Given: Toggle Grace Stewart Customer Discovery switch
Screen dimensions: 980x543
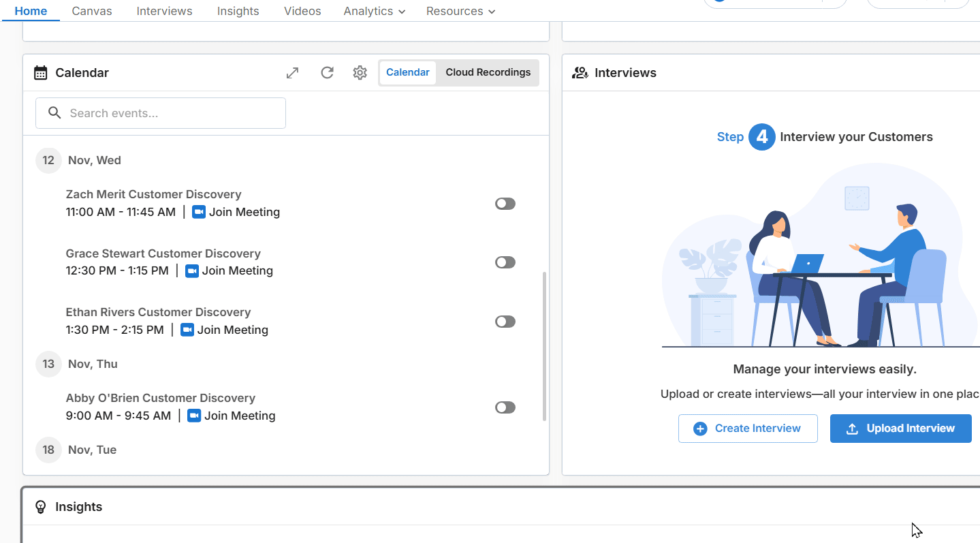Looking at the screenshot, I should click(x=505, y=262).
